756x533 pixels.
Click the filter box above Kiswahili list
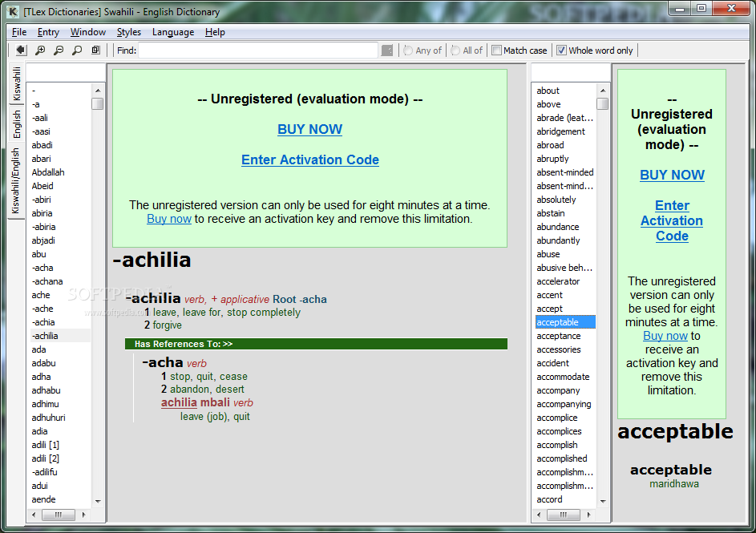(x=66, y=73)
